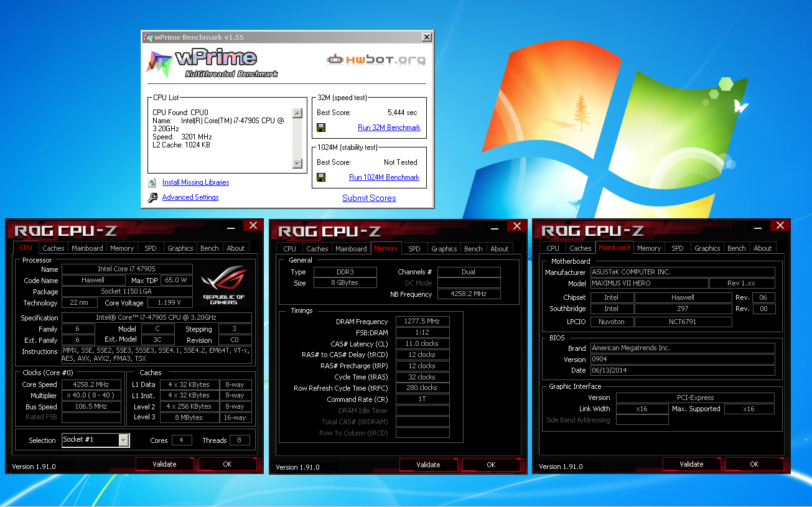Image resolution: width=812 pixels, height=507 pixels.
Task: Click the hwbot.org robot logo in wPrime
Action: click(x=376, y=60)
